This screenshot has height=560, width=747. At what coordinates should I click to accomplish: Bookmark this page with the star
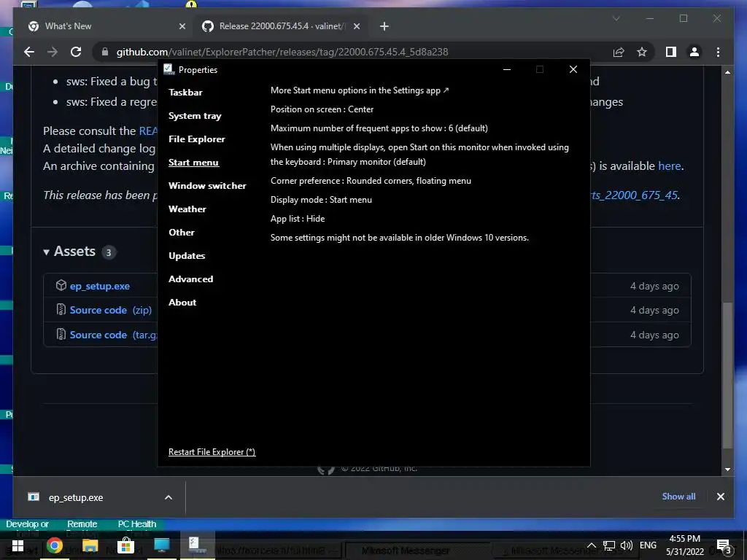pyautogui.click(x=642, y=52)
